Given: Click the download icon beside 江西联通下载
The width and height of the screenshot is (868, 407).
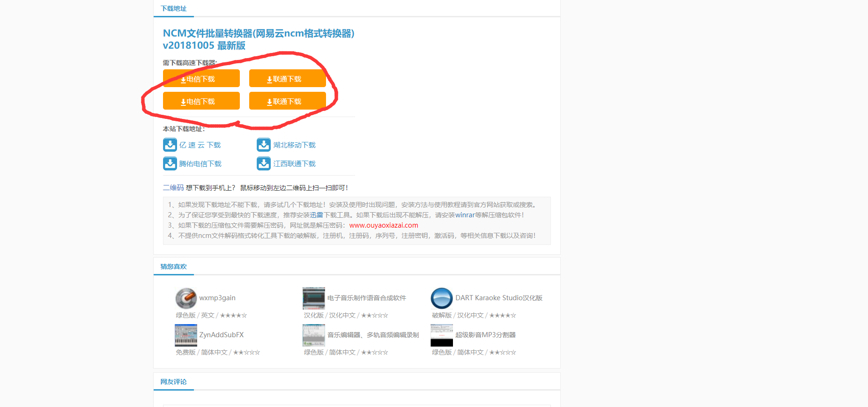Looking at the screenshot, I should tap(264, 163).
